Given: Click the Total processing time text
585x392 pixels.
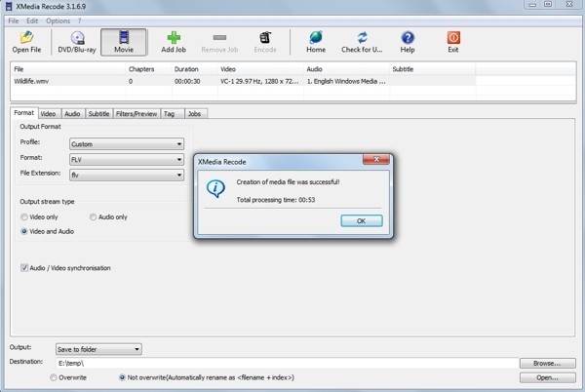Looking at the screenshot, I should [x=276, y=200].
